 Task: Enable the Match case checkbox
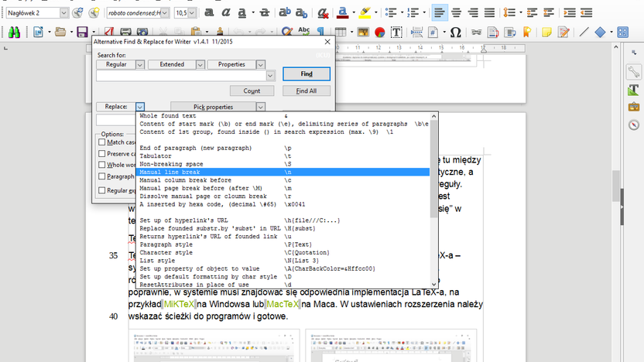click(x=102, y=142)
